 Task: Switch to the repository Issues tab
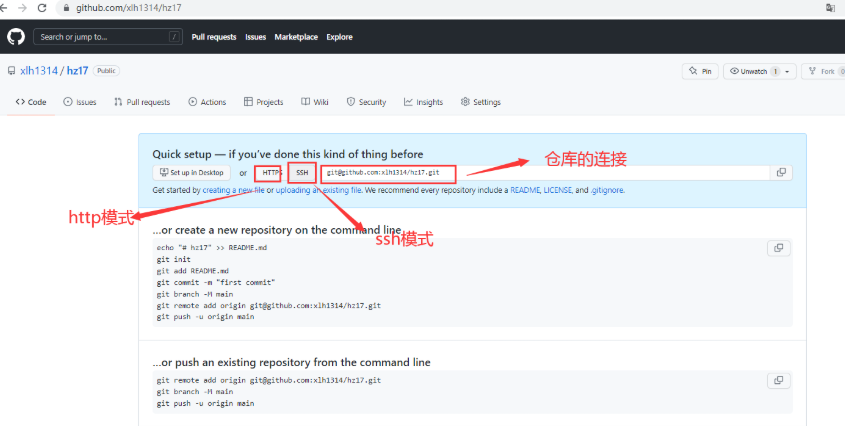[x=80, y=102]
